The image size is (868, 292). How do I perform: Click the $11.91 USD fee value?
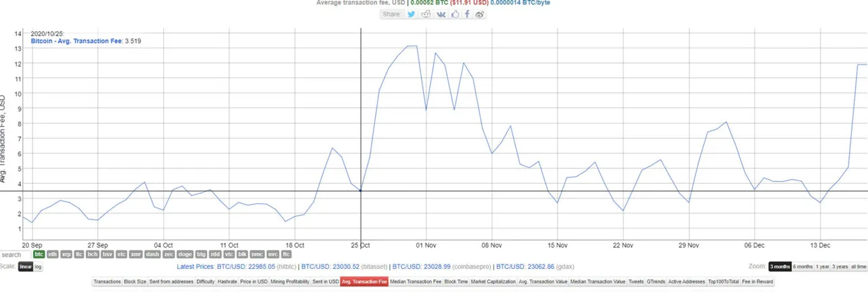(470, 3)
